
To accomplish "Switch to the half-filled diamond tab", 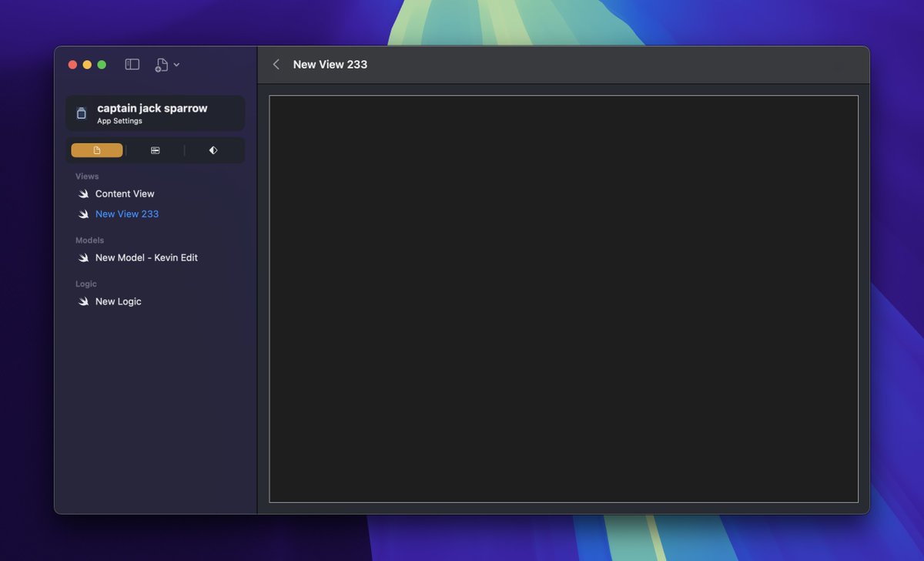I will click(213, 150).
